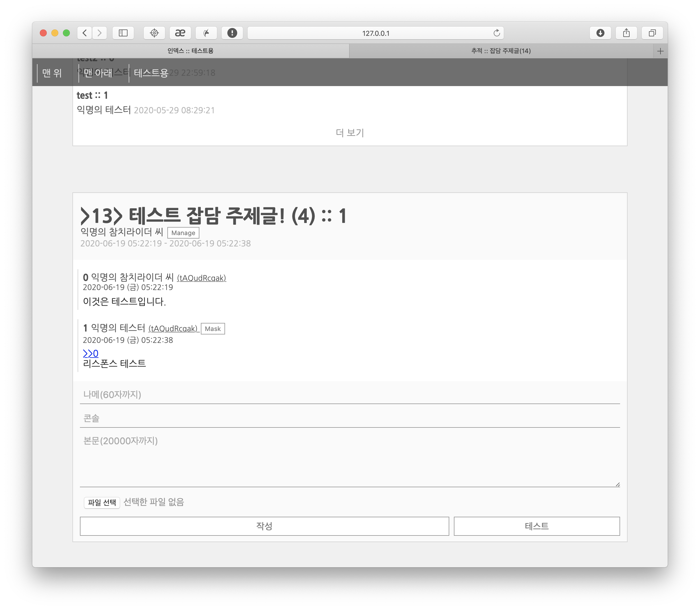Show the tab overview icon
This screenshot has height=610, width=700.
point(652,33)
